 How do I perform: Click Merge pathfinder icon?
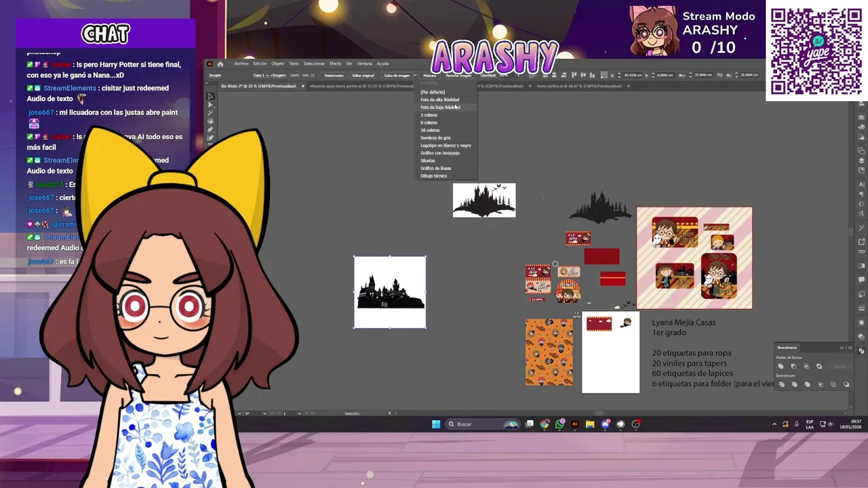click(x=808, y=384)
